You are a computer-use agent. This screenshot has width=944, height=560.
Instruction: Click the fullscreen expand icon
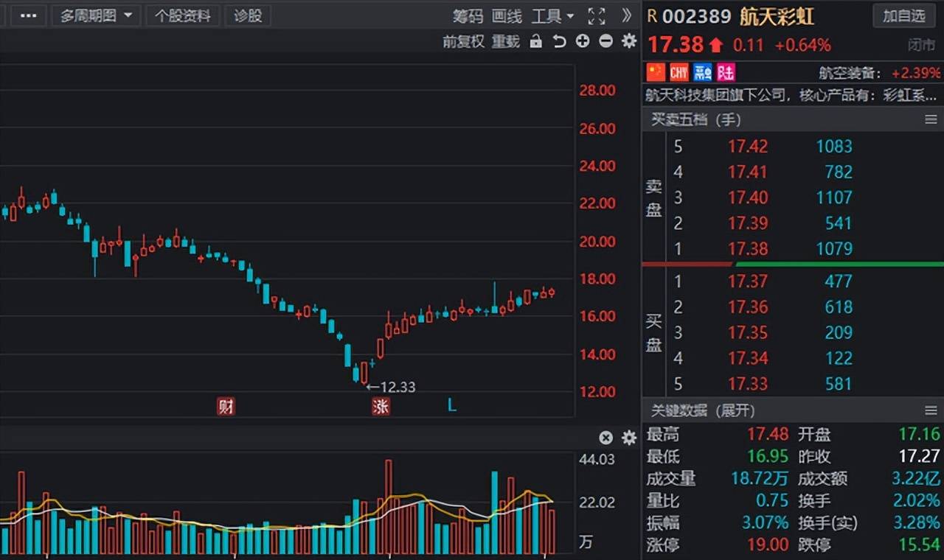click(x=597, y=16)
